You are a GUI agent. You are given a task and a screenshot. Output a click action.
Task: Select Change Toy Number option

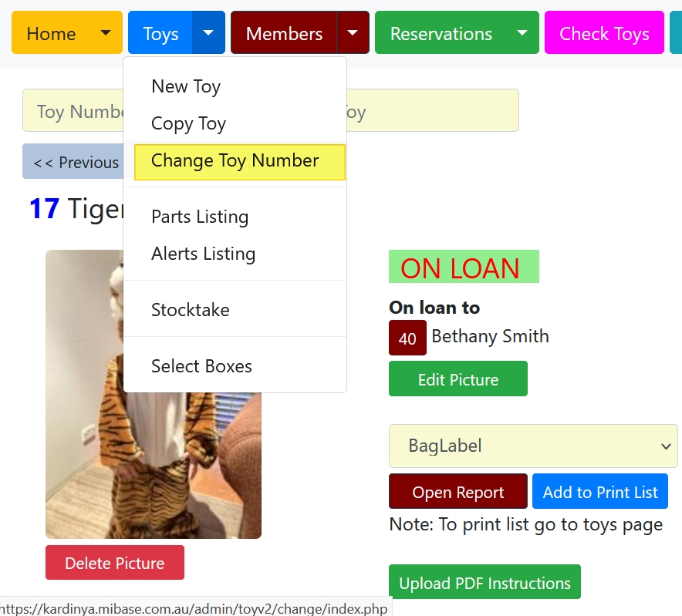click(x=240, y=162)
